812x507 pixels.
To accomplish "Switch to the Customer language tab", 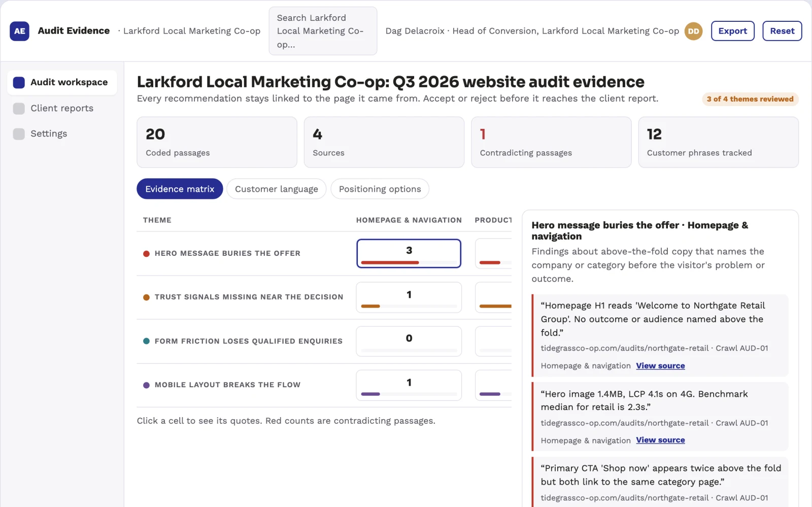I will point(276,189).
